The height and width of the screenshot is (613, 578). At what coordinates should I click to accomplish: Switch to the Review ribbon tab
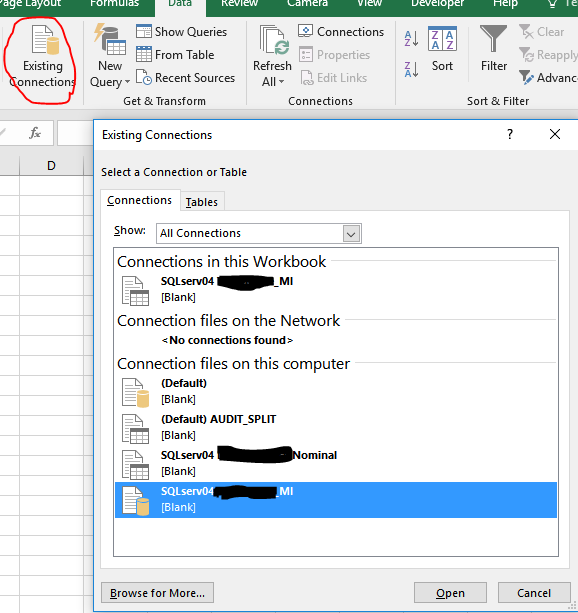239,3
